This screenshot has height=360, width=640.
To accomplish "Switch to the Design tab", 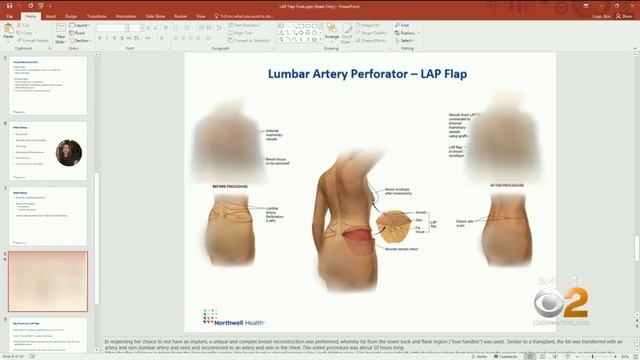I will point(71,16).
